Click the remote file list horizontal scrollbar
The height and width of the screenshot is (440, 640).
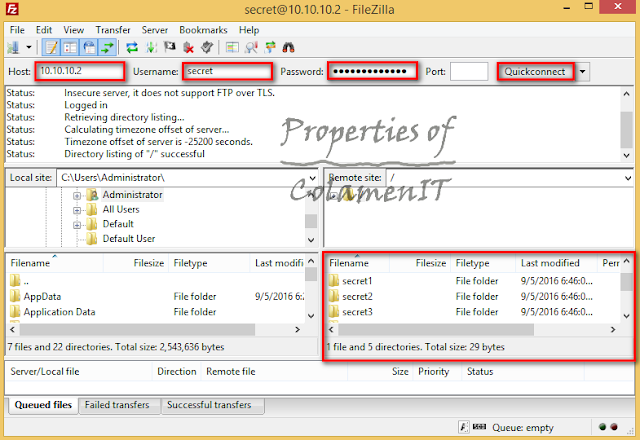tap(436, 329)
